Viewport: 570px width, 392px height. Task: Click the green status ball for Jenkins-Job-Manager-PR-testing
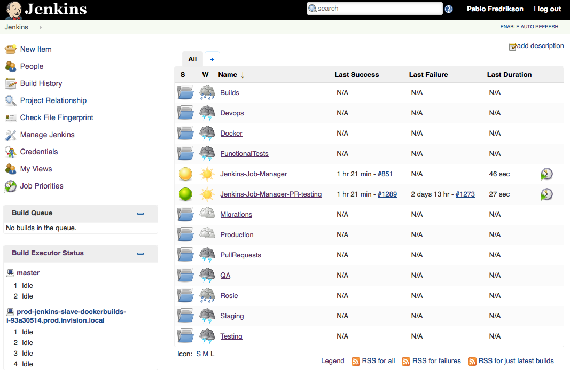pyautogui.click(x=185, y=194)
